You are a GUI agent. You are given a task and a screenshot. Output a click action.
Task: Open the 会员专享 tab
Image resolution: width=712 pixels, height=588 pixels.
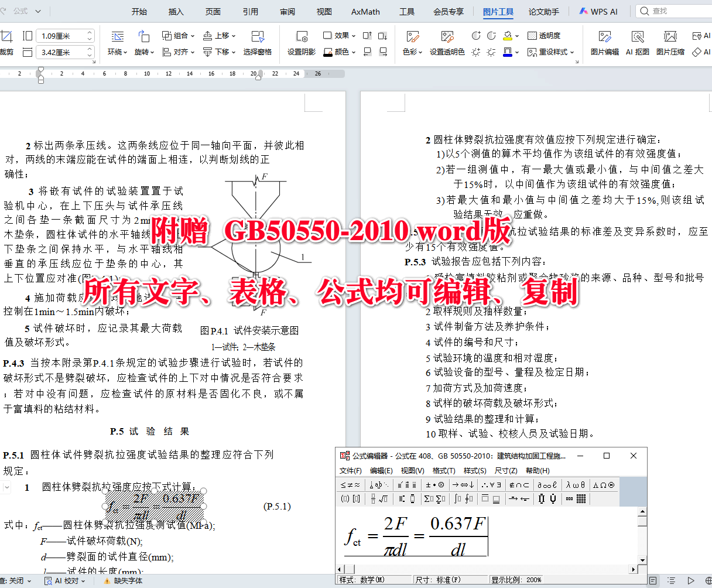pyautogui.click(x=449, y=12)
